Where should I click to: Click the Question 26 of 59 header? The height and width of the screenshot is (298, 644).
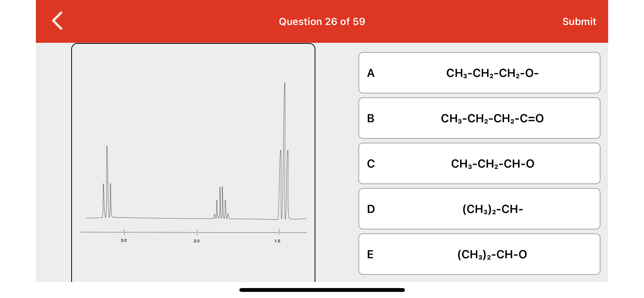(322, 21)
